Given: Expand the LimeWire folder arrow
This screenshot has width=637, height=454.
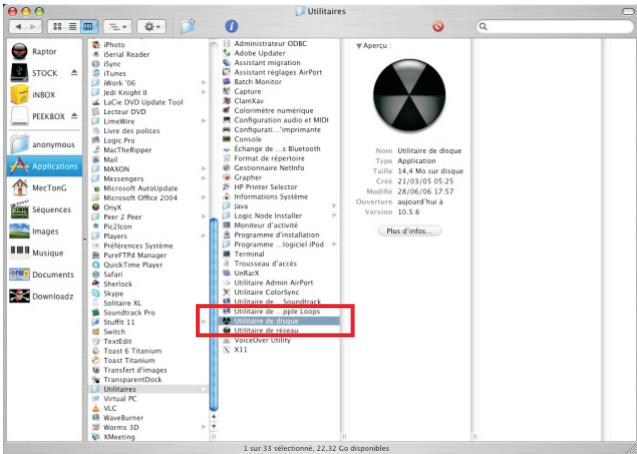Looking at the screenshot, I should (204, 121).
